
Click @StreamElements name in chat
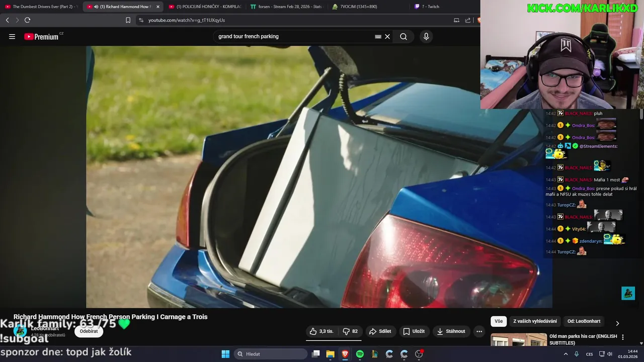coord(598,146)
